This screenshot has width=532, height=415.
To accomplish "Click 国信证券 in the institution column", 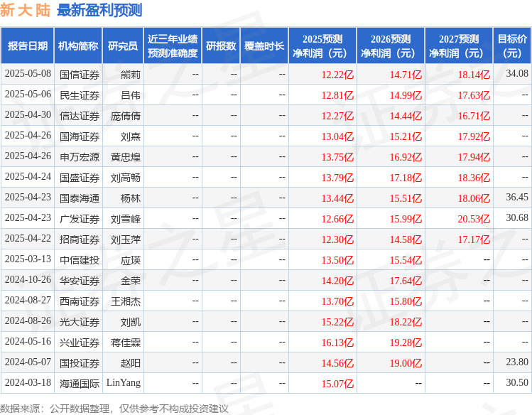I will 80,75.
